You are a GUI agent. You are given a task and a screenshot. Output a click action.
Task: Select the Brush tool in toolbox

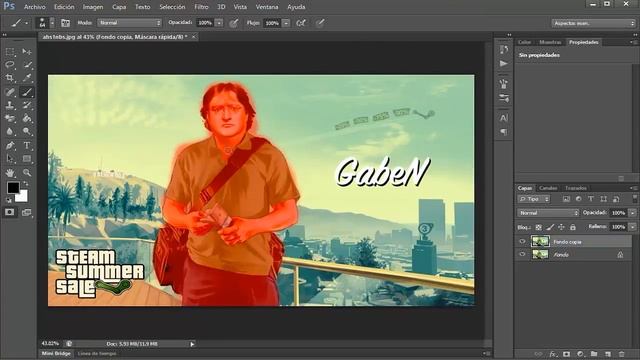click(x=27, y=92)
